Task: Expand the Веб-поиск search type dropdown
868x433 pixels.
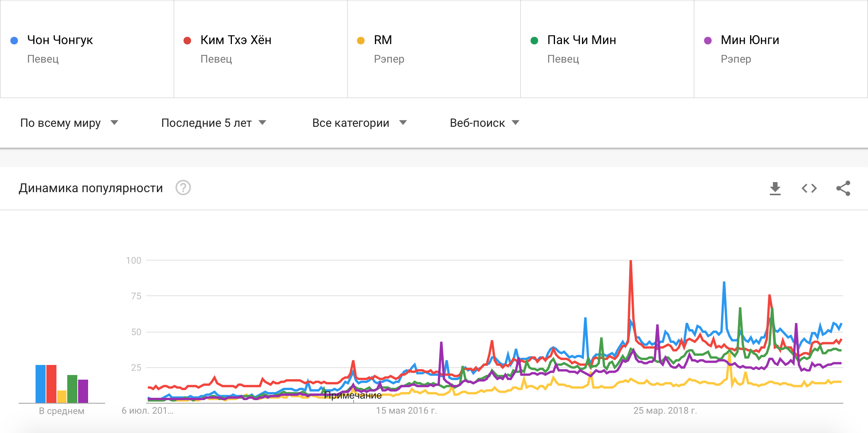Action: point(485,123)
